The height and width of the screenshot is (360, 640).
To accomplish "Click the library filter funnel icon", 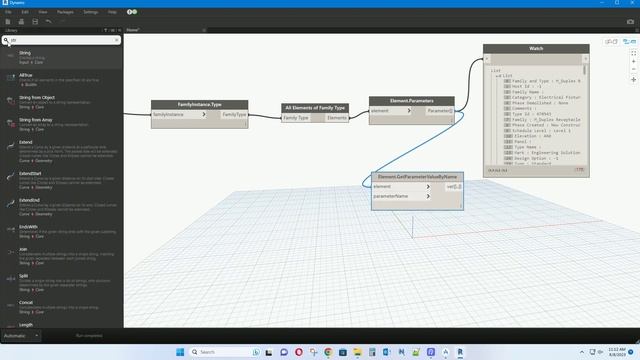I will (105, 30).
